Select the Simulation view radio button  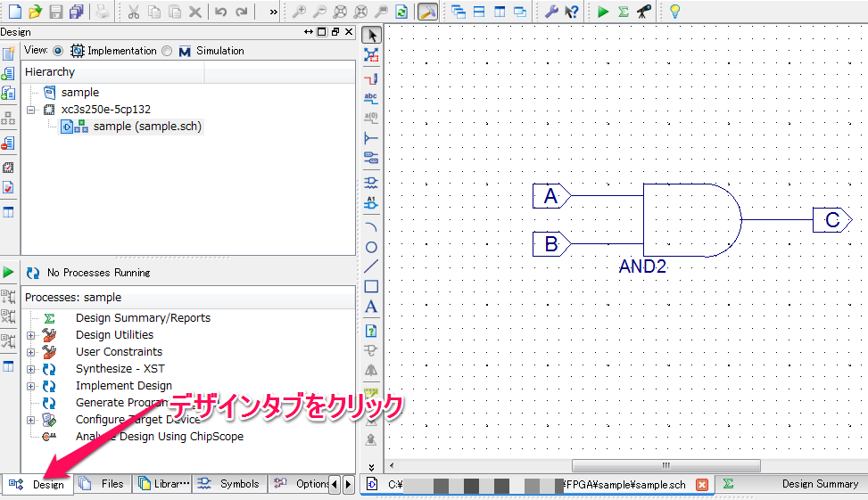(x=167, y=51)
